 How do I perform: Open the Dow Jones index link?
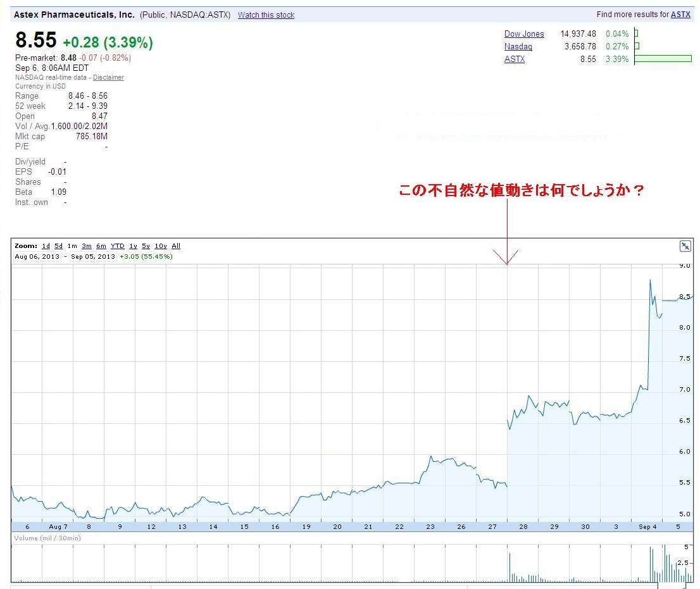click(x=524, y=34)
